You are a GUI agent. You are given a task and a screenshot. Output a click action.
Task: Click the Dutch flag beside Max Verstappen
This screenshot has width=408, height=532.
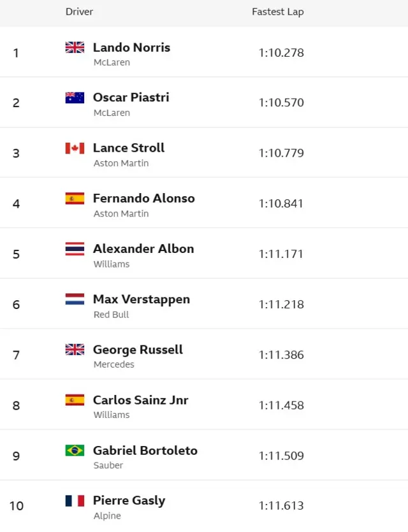[x=75, y=299]
